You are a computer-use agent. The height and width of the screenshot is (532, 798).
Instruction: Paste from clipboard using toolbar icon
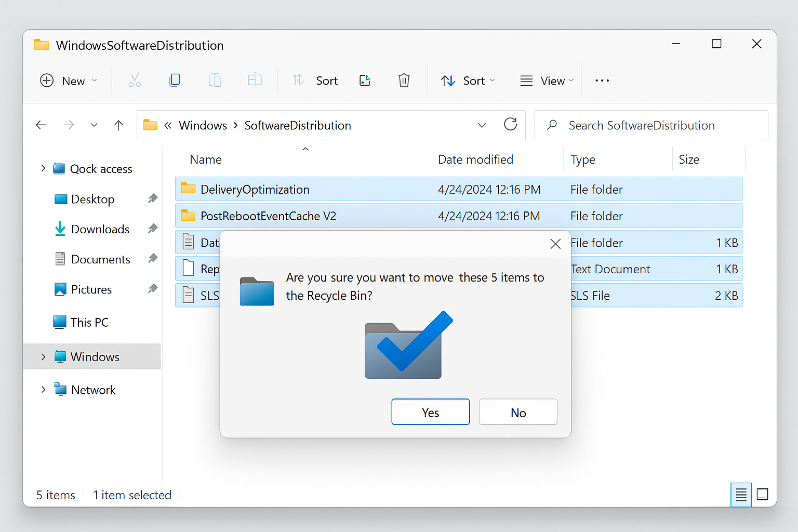coord(215,80)
